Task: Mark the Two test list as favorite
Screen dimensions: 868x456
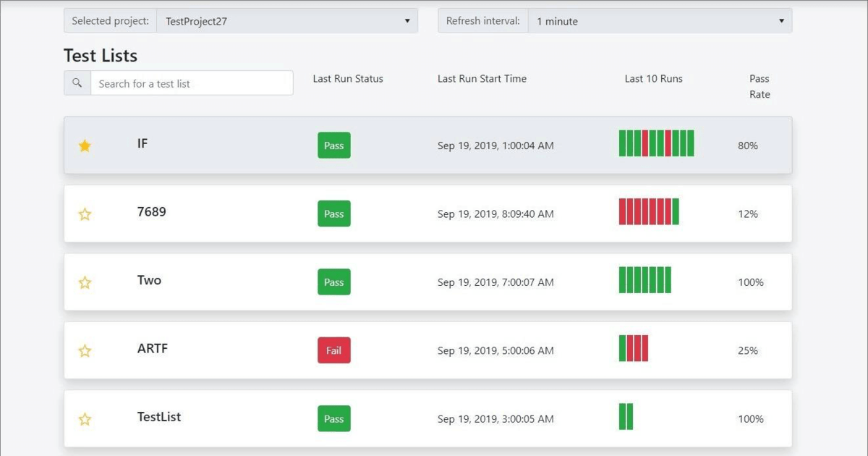Action: 85,282
